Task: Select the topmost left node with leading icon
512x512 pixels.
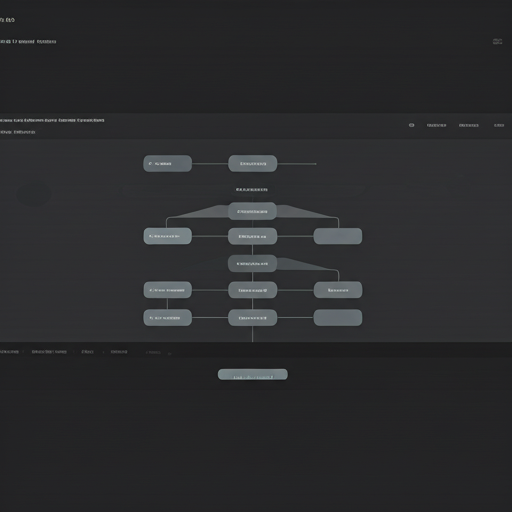Action: (167, 164)
